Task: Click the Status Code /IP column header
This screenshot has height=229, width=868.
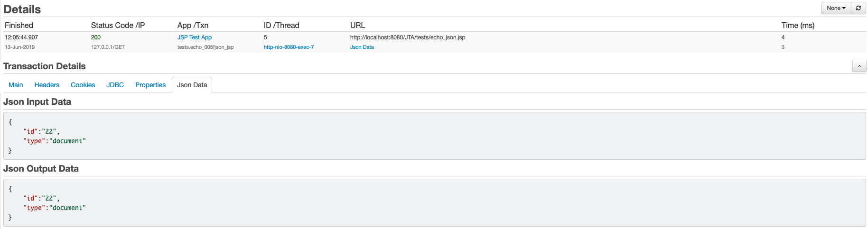Action: click(x=118, y=26)
